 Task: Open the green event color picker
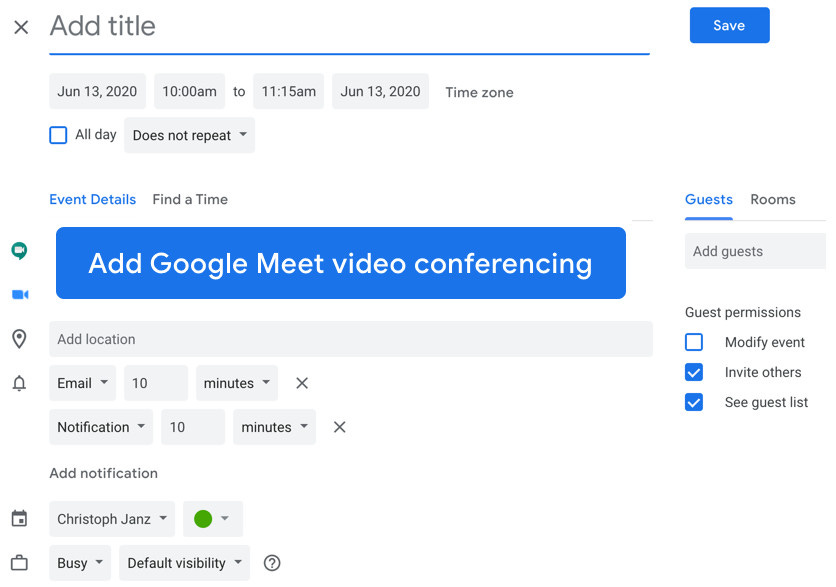click(x=213, y=519)
